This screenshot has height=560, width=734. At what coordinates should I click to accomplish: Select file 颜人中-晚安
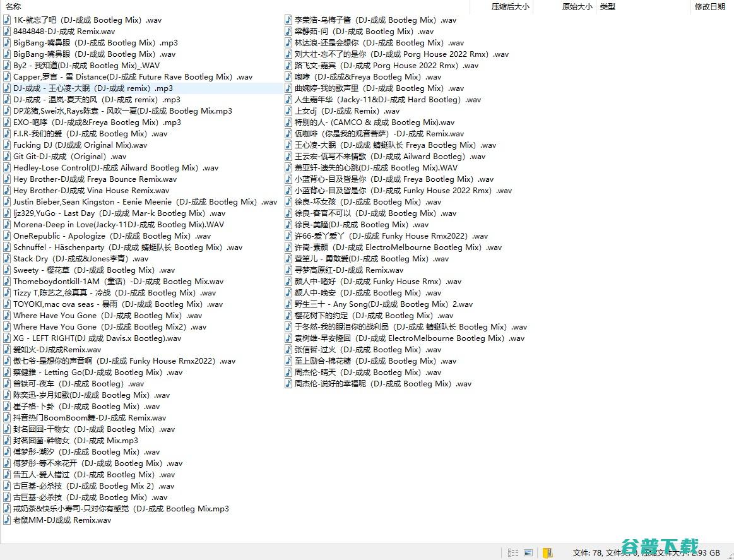[368, 293]
